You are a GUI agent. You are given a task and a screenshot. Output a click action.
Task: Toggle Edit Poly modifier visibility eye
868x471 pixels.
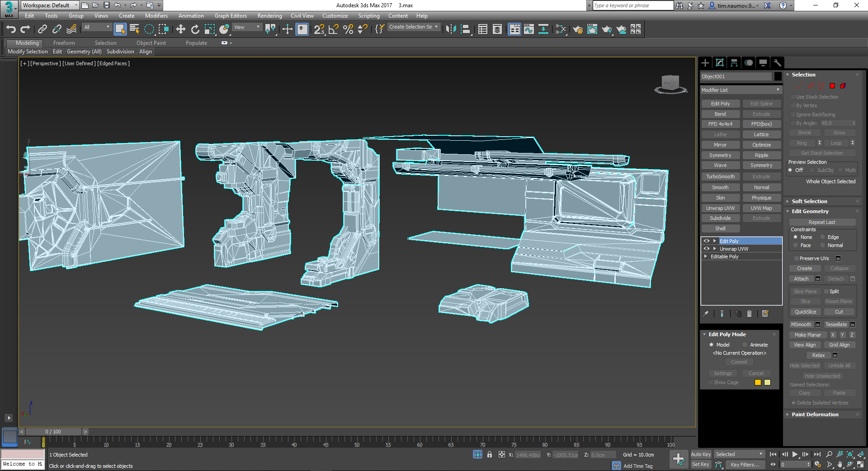point(706,241)
